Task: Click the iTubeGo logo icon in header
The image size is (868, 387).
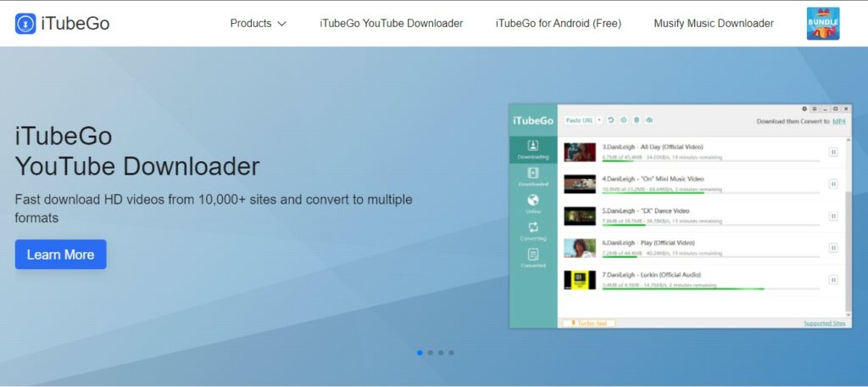Action: click(25, 24)
